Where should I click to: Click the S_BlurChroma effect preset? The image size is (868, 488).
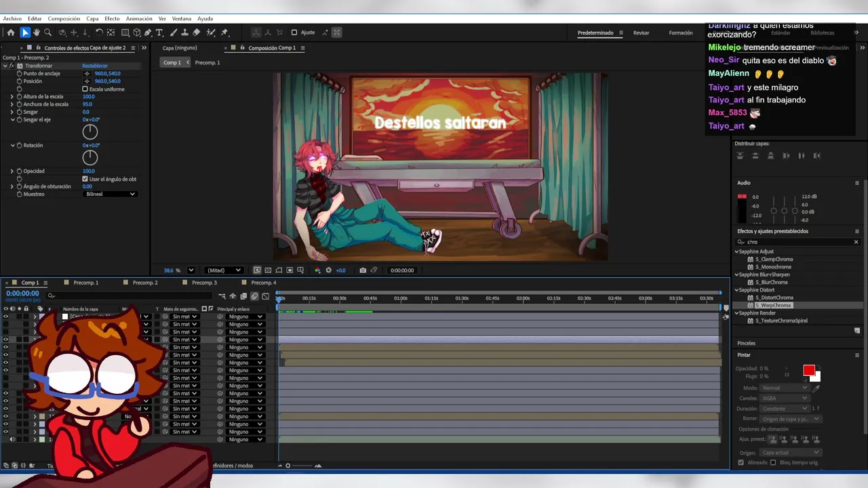tap(772, 283)
